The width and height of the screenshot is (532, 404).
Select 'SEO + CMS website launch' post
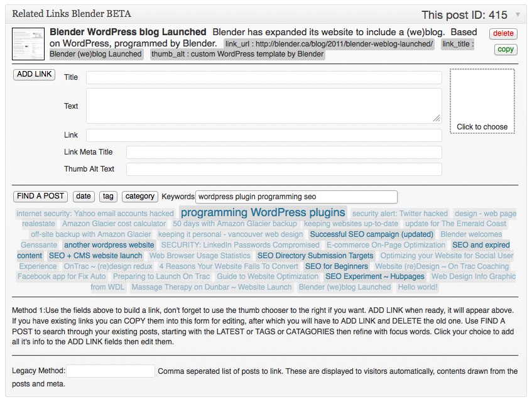click(95, 256)
